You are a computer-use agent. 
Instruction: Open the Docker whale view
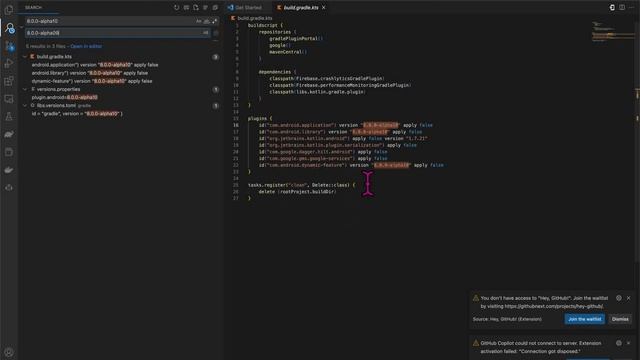coord(9,170)
